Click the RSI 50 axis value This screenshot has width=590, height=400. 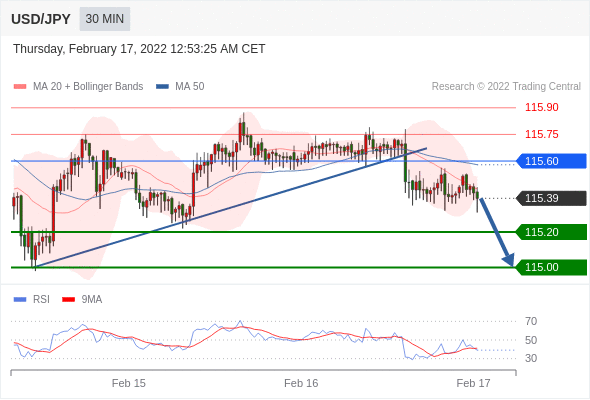pyautogui.click(x=531, y=340)
